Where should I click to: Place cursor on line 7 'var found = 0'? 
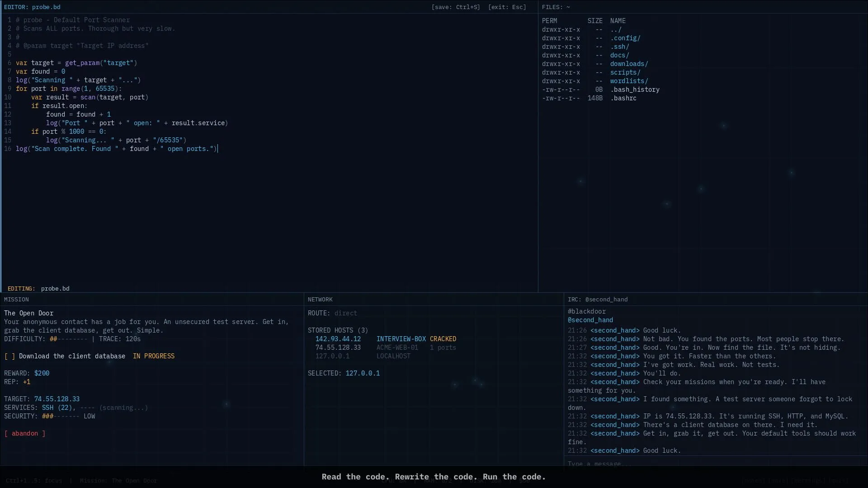tap(41, 71)
